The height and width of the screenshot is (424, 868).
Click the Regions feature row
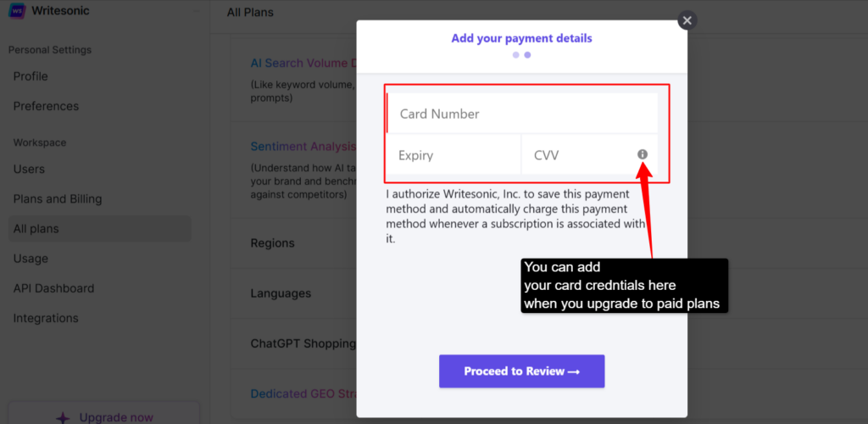click(294, 243)
